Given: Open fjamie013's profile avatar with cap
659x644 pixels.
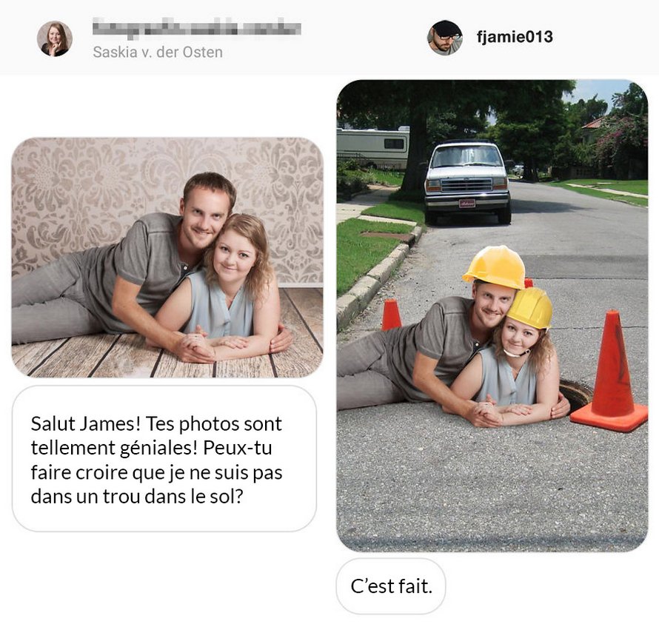Looking at the screenshot, I should click(x=445, y=38).
